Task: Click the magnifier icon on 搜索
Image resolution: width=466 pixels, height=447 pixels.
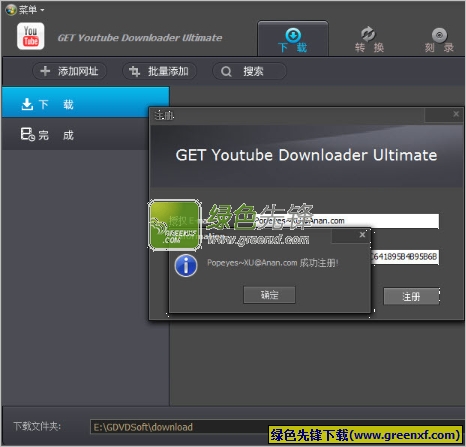Action: tap(226, 71)
